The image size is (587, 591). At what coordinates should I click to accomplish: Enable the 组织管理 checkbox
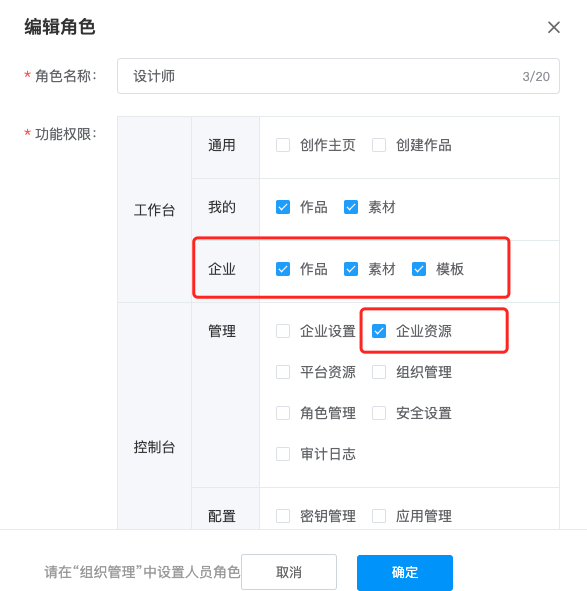point(379,372)
